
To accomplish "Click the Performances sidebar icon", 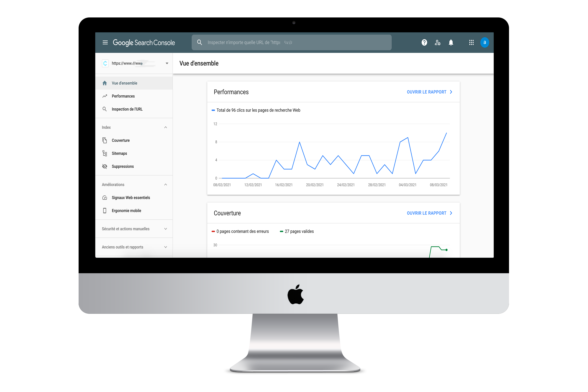I will (x=105, y=96).
